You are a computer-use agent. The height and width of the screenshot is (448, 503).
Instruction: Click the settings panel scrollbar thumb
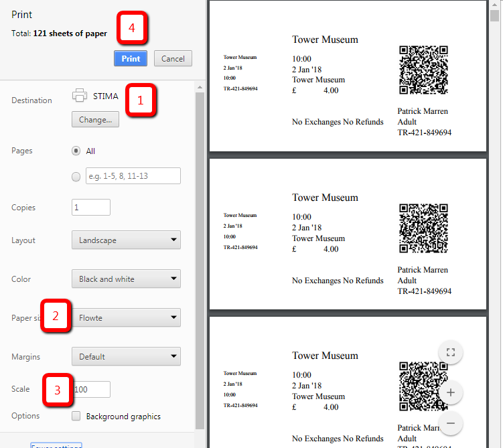(200, 260)
